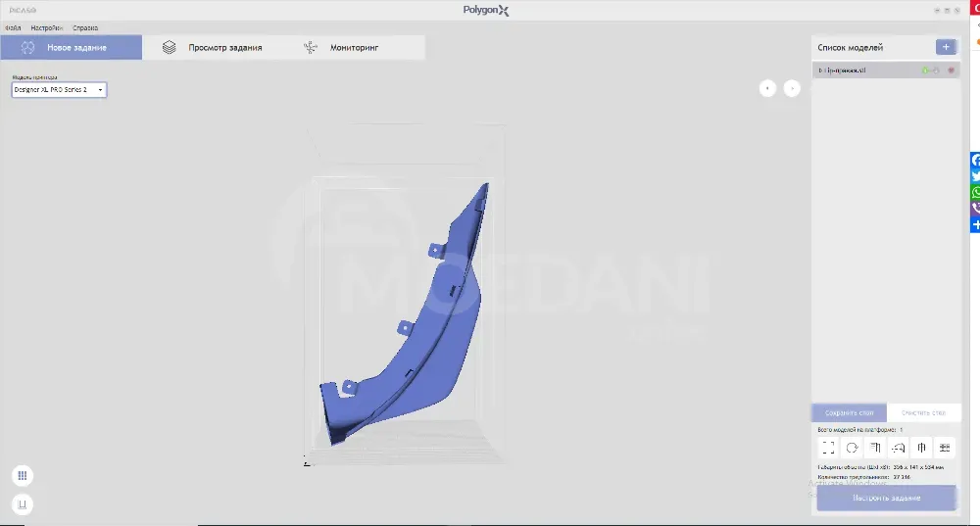This screenshot has height=526, width=980.
Task: Expand the model tree arrow in list
Action: [820, 71]
